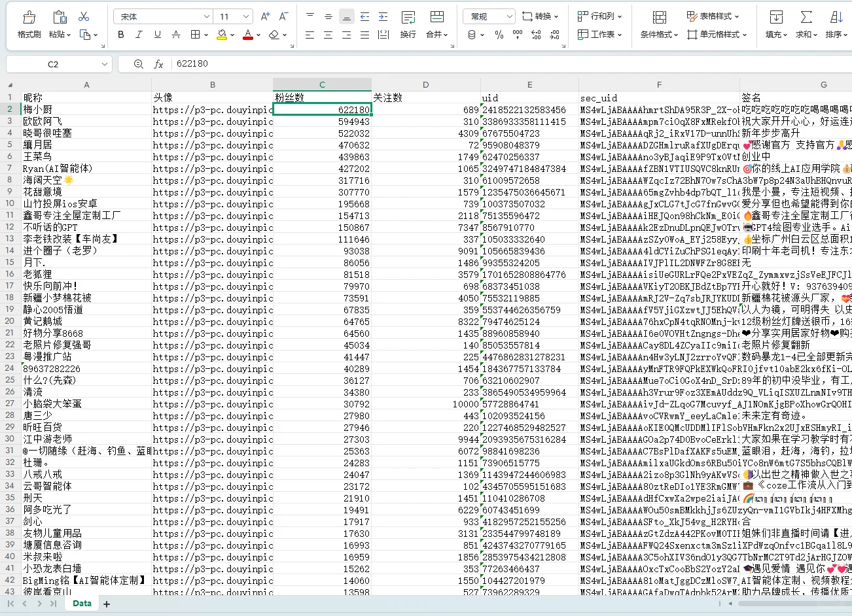Viewport: 852px width, 616px height.
Task: Click the Paste (粘贴) clipboard icon
Action: 60,17
